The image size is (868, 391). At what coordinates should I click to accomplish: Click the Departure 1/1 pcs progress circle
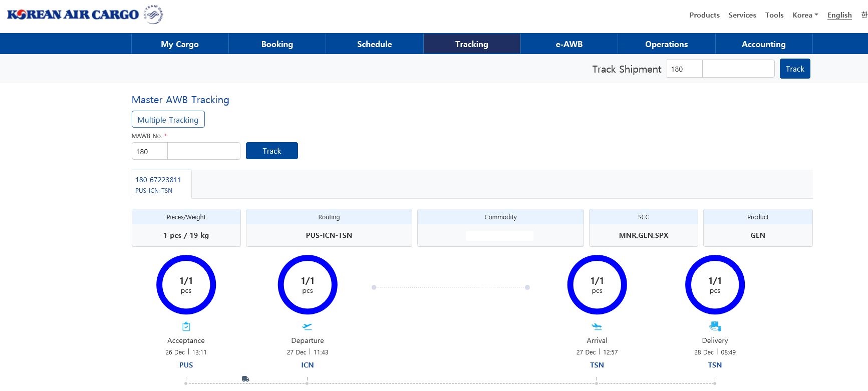(308, 285)
